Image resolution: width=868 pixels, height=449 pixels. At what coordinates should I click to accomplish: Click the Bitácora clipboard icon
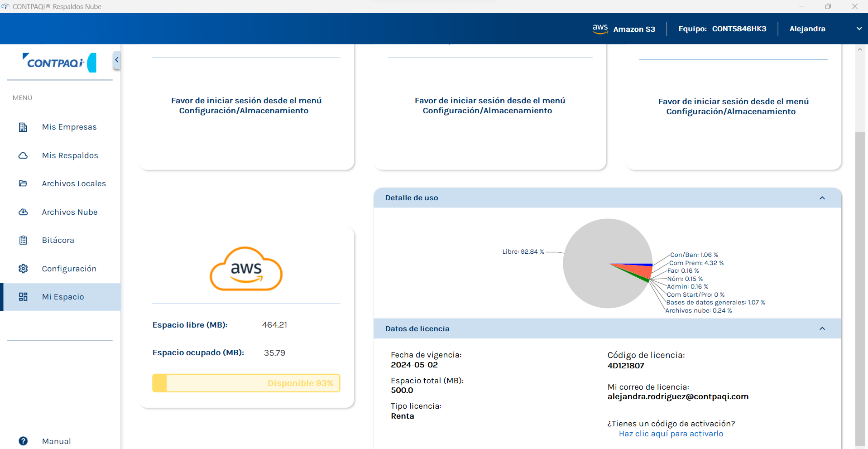[23, 240]
